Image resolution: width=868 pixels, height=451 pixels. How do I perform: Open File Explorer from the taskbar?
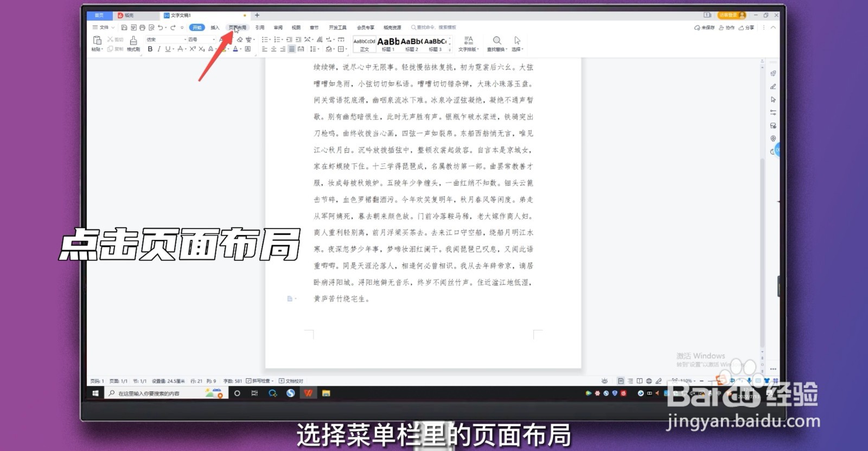326,393
